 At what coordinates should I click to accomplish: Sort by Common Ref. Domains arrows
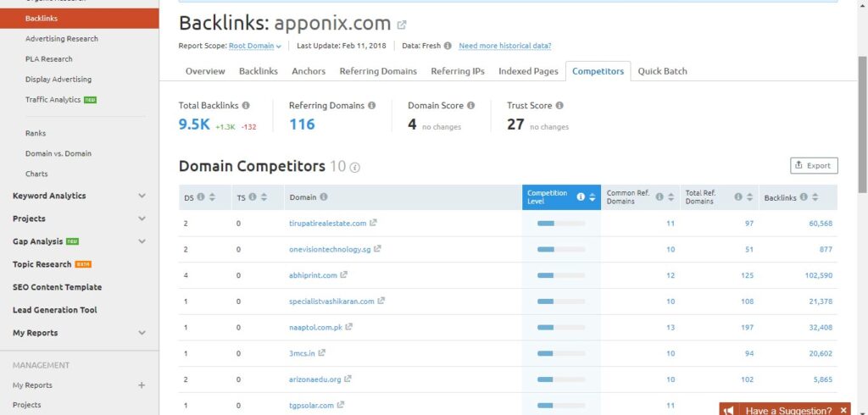pyautogui.click(x=670, y=197)
